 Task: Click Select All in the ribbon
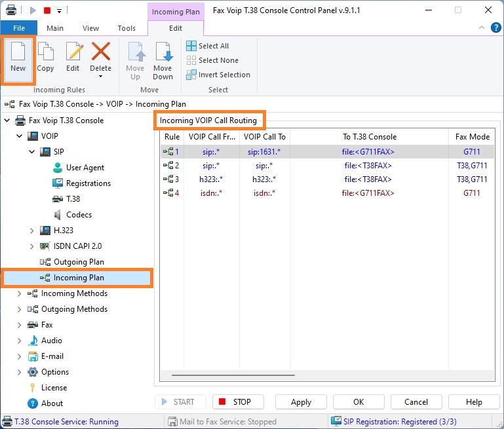click(208, 46)
